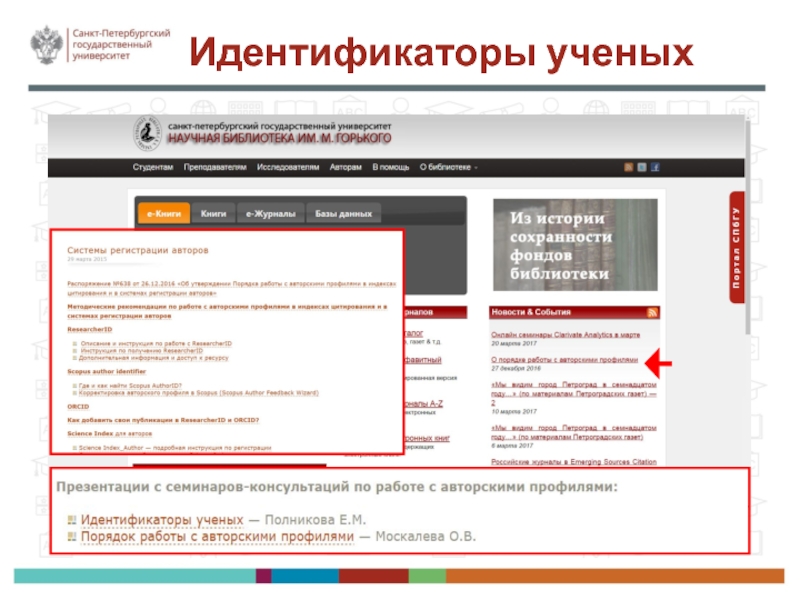This screenshot has width=800, height=600.
Task: Click the bullet icon beside Порядок работы с авторскими профилями
Action: pos(72,537)
